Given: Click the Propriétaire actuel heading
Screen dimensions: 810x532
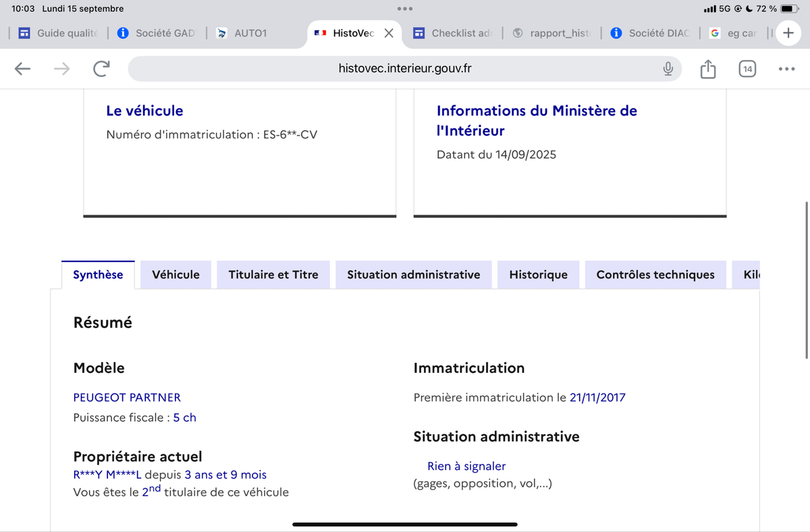Looking at the screenshot, I should pyautogui.click(x=138, y=457).
